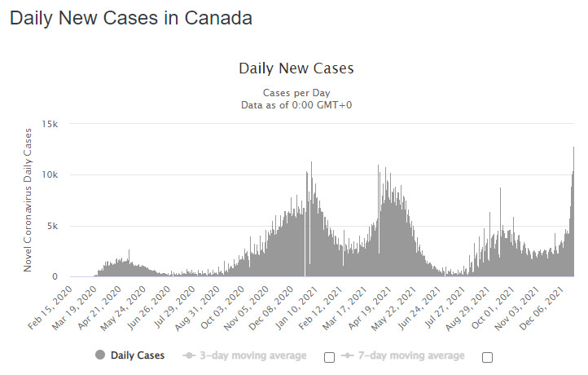Screen dimensions: 588x375
Task: Click the 10k y-axis label
Action: pos(50,175)
